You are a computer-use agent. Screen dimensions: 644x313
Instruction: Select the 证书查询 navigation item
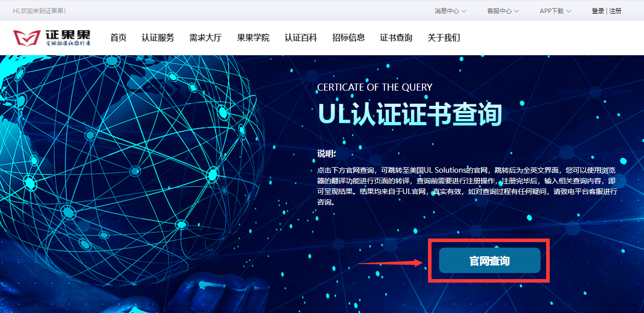[396, 37]
